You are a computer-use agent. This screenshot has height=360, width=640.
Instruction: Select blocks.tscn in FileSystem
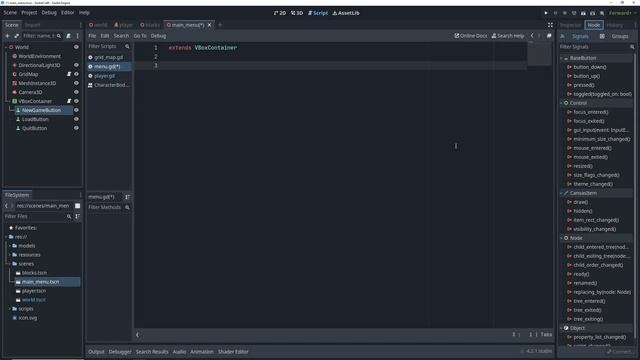[x=34, y=273]
